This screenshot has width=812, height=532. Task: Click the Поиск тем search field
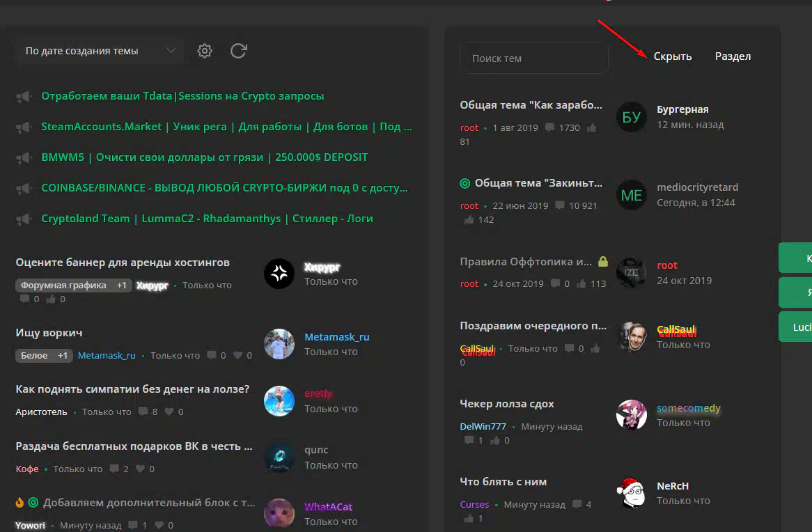coord(533,58)
